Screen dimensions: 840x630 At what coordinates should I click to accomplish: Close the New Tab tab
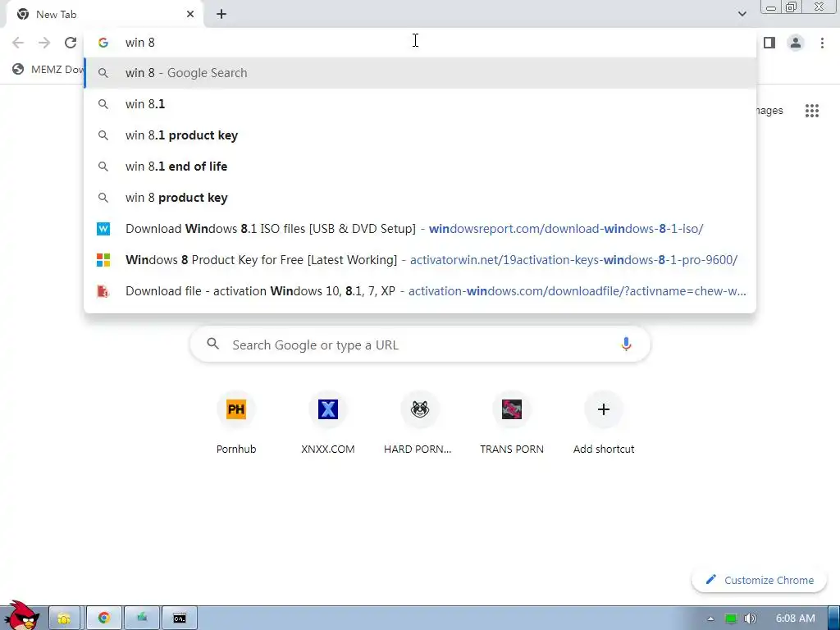190,14
